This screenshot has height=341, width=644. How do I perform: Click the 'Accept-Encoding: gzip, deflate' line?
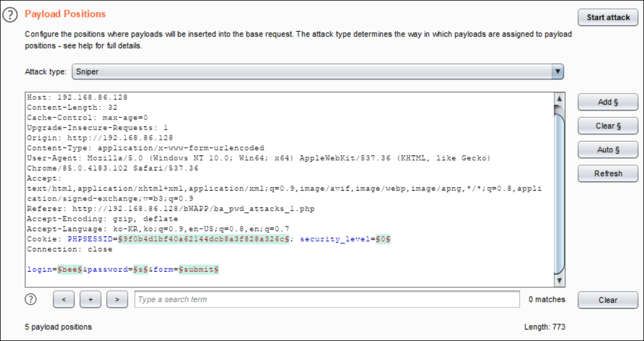tap(102, 218)
